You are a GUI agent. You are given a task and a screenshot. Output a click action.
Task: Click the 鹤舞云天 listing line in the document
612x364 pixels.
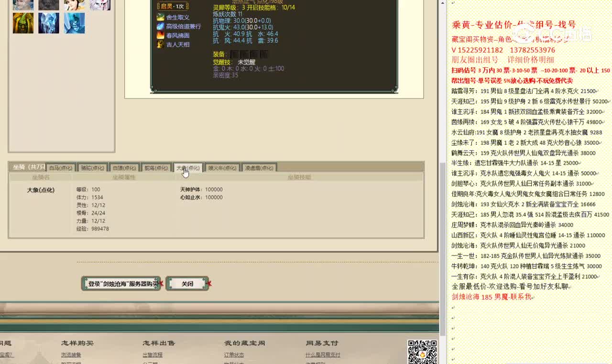pos(524,153)
